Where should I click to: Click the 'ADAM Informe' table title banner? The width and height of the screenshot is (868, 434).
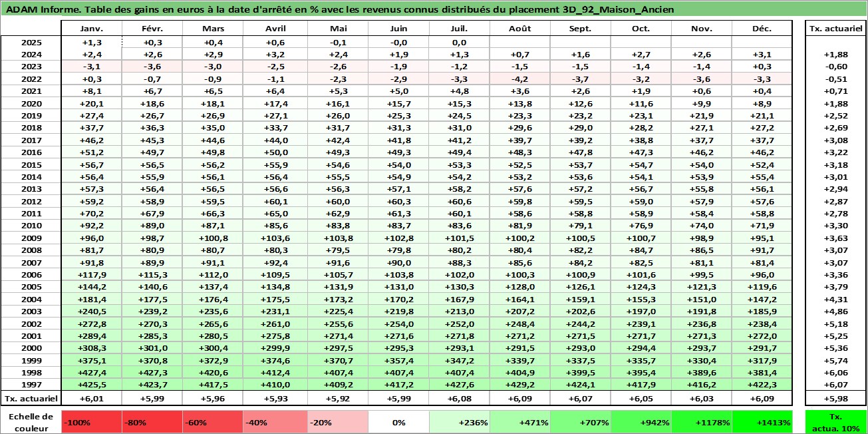click(434, 9)
